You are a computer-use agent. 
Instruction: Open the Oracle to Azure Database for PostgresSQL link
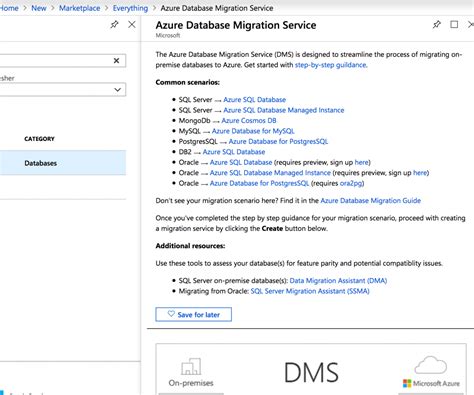click(259, 183)
